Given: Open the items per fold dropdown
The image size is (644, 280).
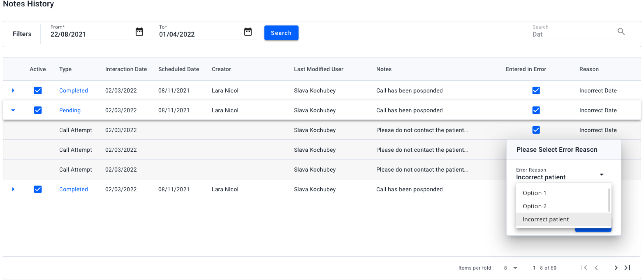Looking at the screenshot, I should (x=515, y=268).
